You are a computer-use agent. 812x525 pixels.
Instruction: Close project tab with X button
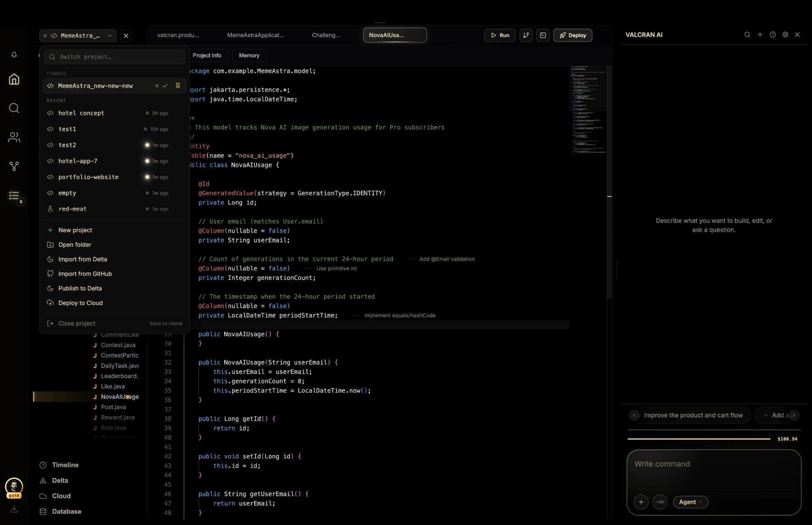click(x=126, y=36)
